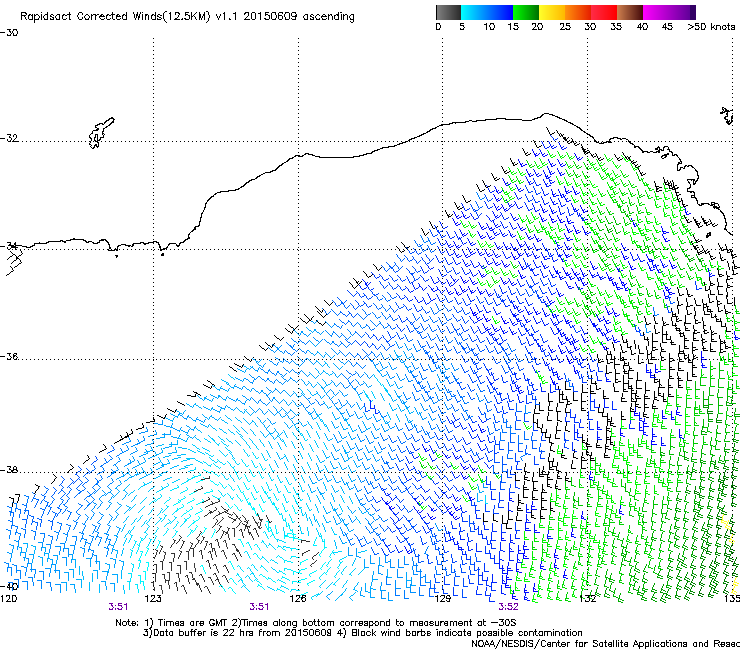
Task: Click the '126' longitude label
Action: click(x=298, y=599)
